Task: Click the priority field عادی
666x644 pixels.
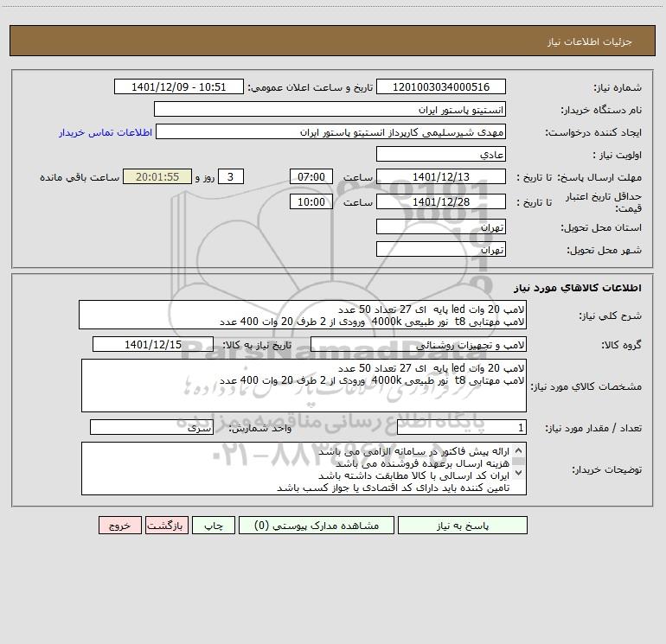Action: coord(441,154)
